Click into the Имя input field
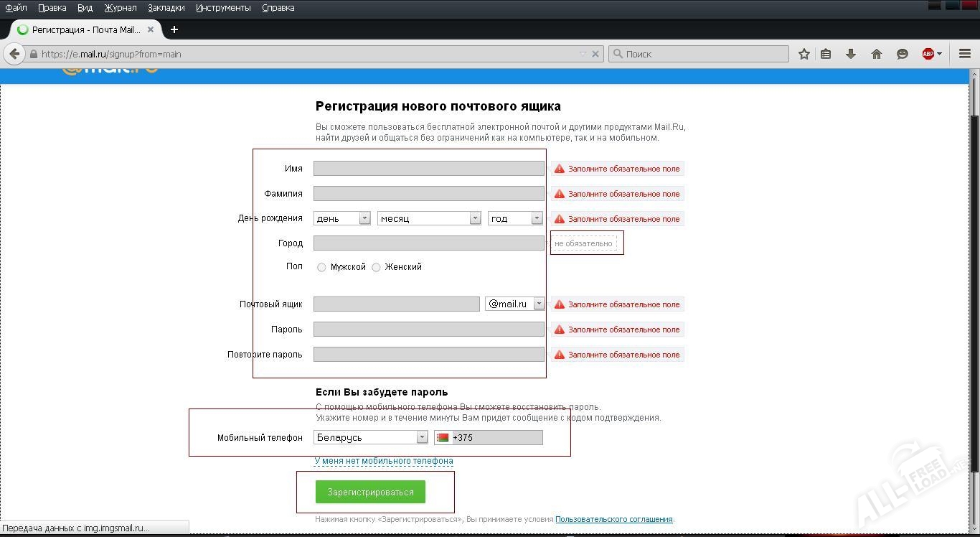Screen dimensions: 980x537 coord(428,169)
